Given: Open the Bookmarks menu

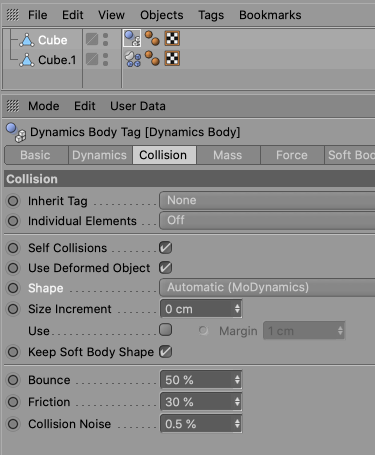Looking at the screenshot, I should click(270, 15).
